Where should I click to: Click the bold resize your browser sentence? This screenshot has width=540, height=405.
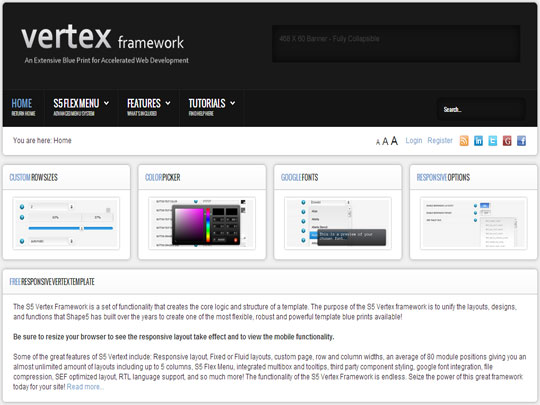click(174, 337)
